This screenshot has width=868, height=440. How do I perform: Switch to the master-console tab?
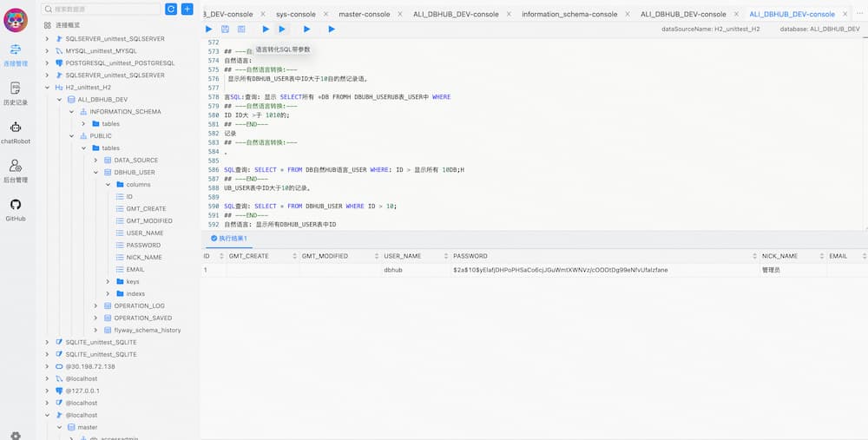pos(364,15)
